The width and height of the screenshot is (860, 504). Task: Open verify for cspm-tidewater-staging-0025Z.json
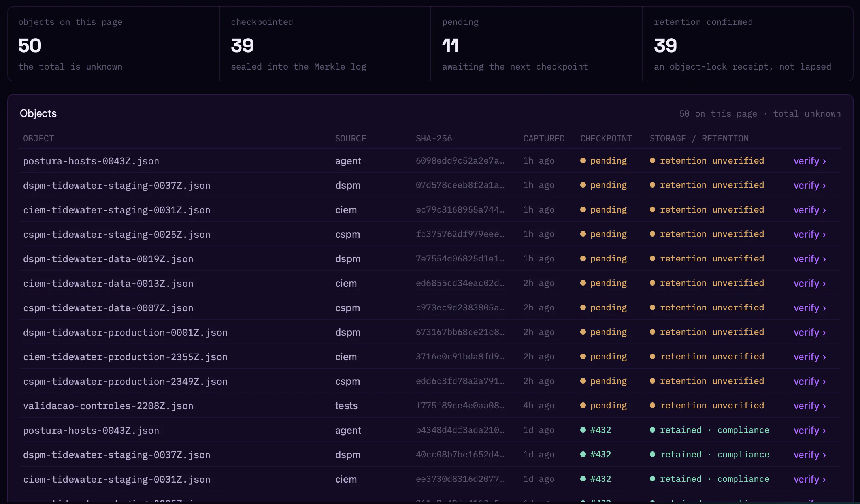pyautogui.click(x=809, y=234)
